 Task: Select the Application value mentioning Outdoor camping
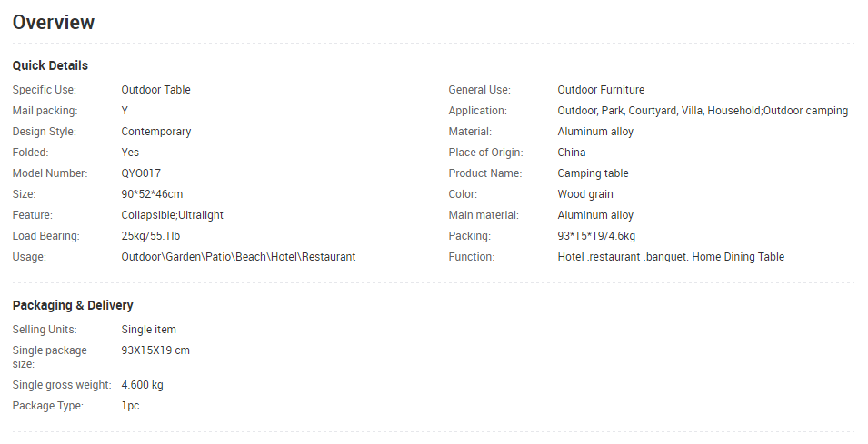point(703,111)
